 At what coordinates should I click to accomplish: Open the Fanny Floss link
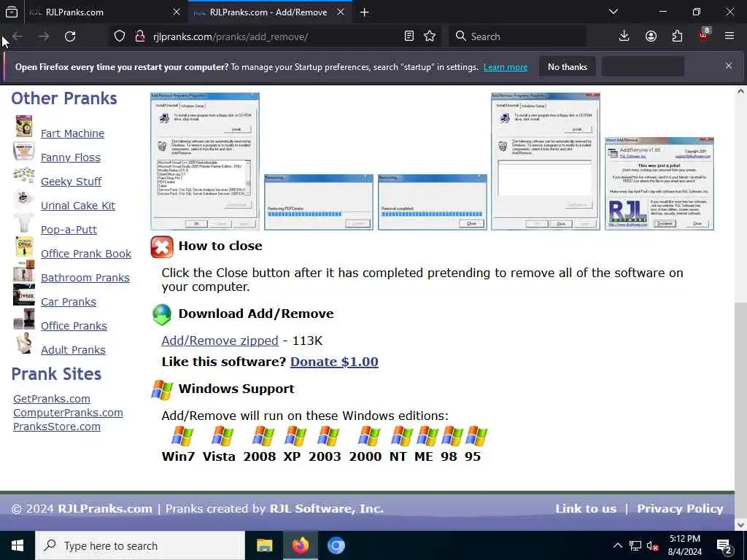point(71,157)
